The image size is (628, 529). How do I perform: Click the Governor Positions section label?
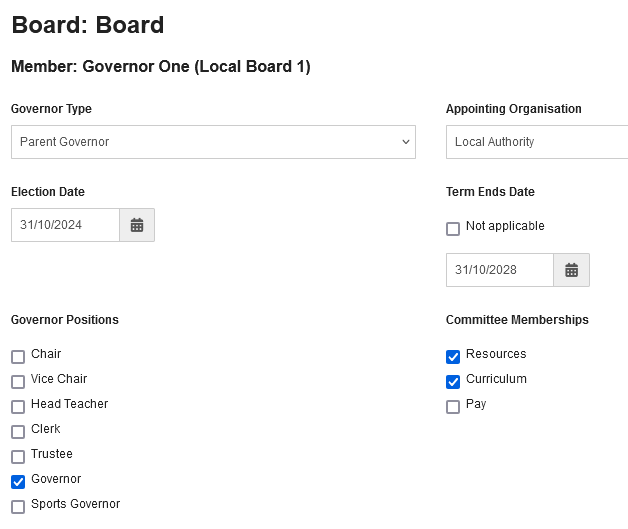(x=65, y=320)
